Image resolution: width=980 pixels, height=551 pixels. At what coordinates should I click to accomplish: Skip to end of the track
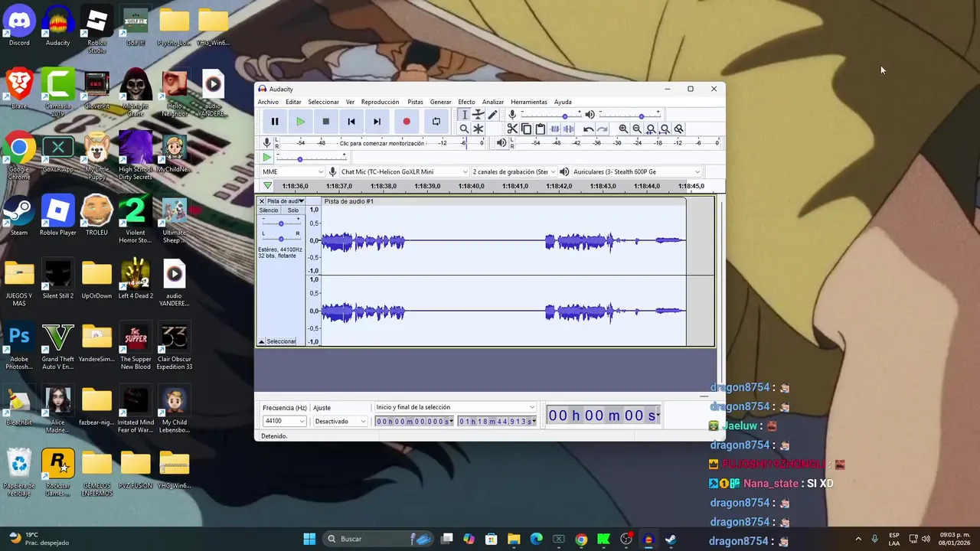click(x=377, y=121)
